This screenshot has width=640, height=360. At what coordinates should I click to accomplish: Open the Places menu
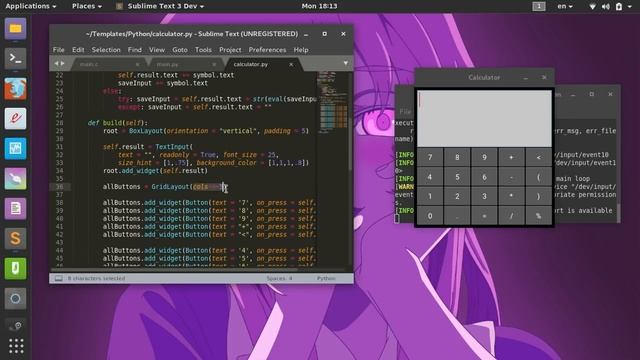87,6
